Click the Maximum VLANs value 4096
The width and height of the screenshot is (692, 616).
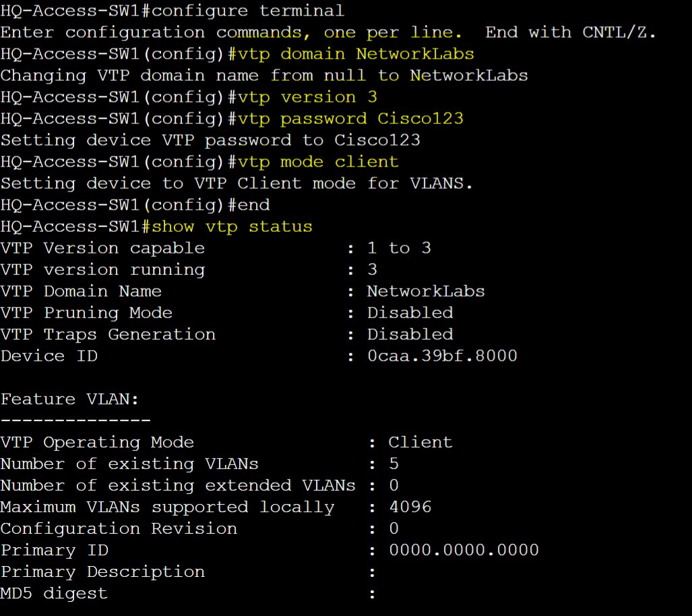[x=410, y=507]
